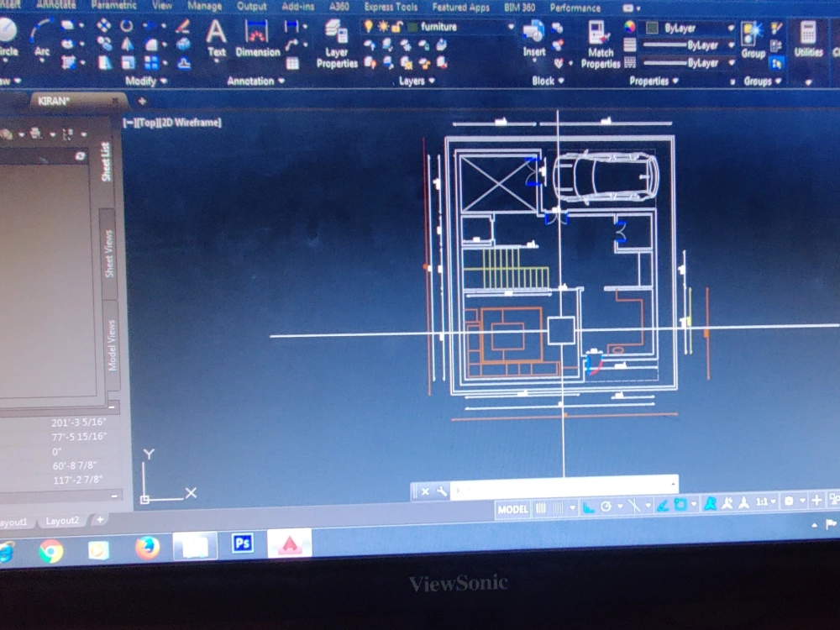Open the furniture layer dropdown
This screenshot has height=630, width=840.
(511, 26)
